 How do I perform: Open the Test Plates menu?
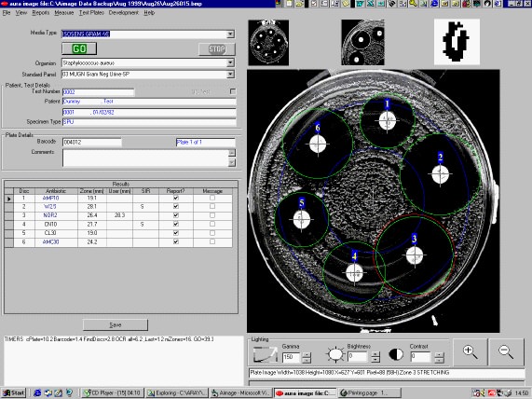pyautogui.click(x=91, y=13)
